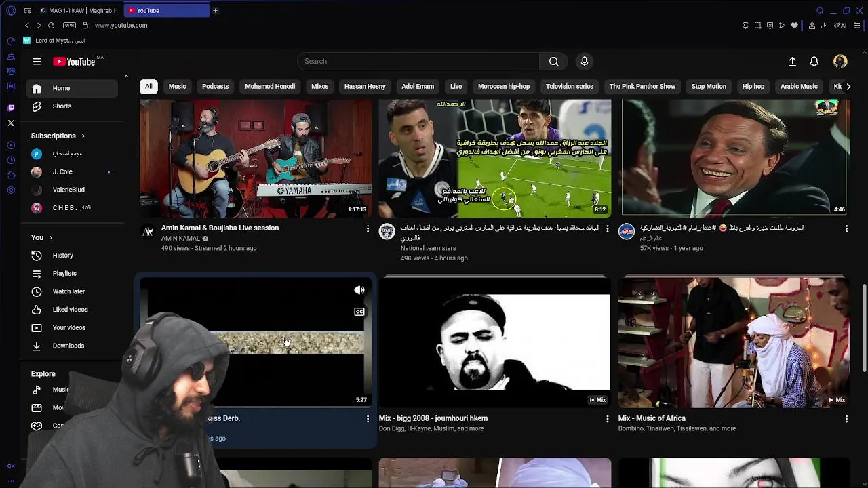Open the ad blocker shield icon
Viewport: 868px width, 488px height.
click(770, 26)
